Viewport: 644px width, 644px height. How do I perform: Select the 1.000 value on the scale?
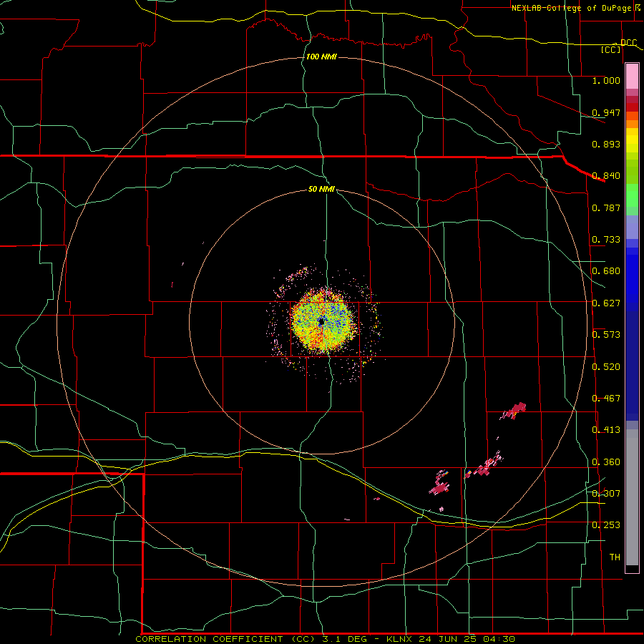pyautogui.click(x=606, y=80)
